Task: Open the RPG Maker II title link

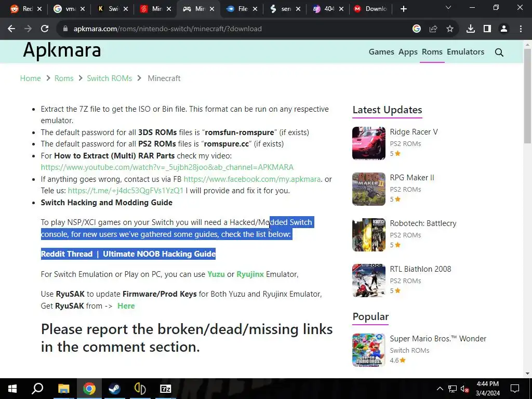Action: [412, 178]
